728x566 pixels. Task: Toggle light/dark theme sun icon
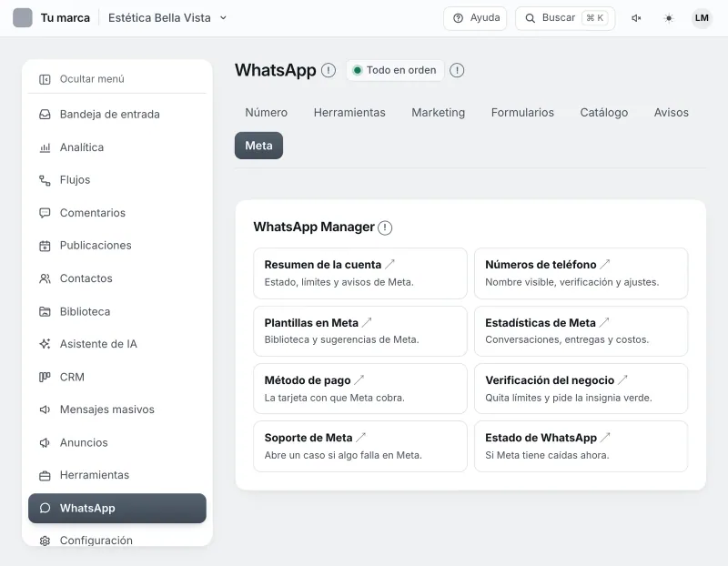[x=669, y=18]
